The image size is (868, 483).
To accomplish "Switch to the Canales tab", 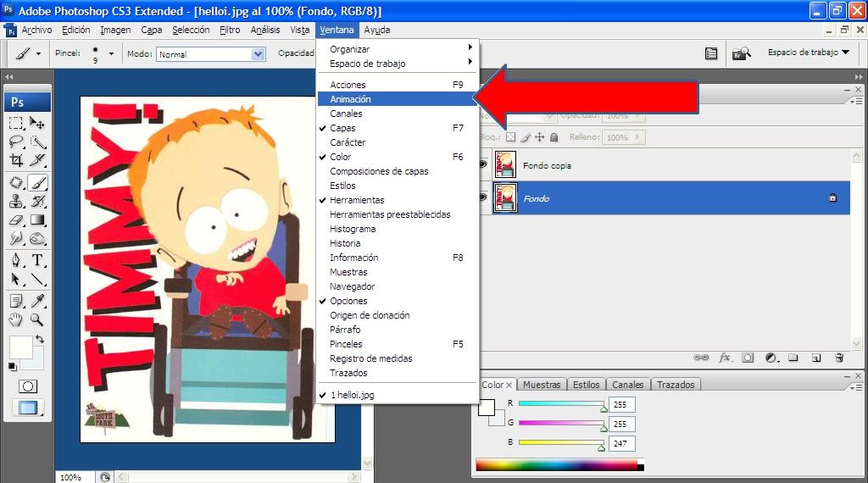I will tap(628, 385).
